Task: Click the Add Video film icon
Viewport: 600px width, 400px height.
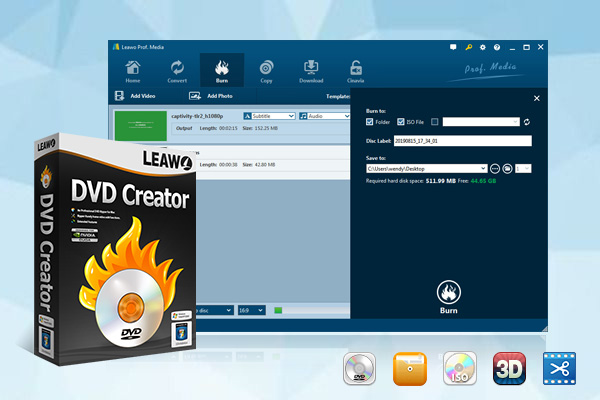Action: [x=119, y=96]
